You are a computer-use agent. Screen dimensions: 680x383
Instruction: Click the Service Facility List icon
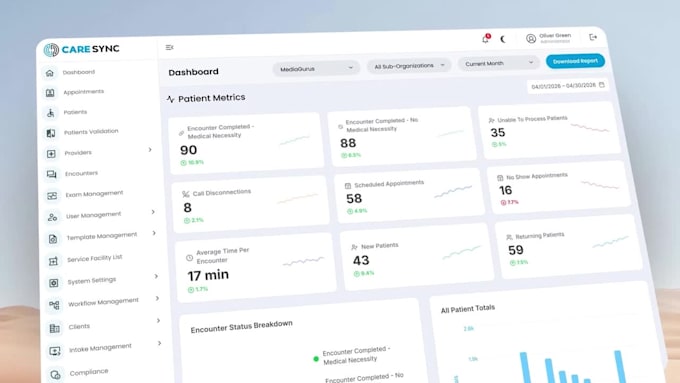click(53, 261)
